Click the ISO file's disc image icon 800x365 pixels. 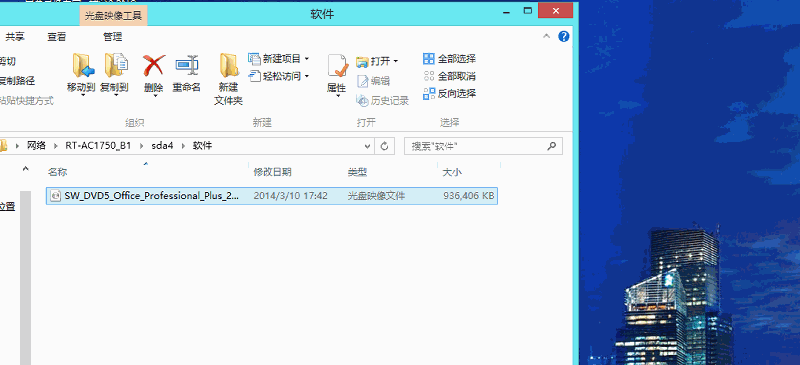[x=56, y=196]
